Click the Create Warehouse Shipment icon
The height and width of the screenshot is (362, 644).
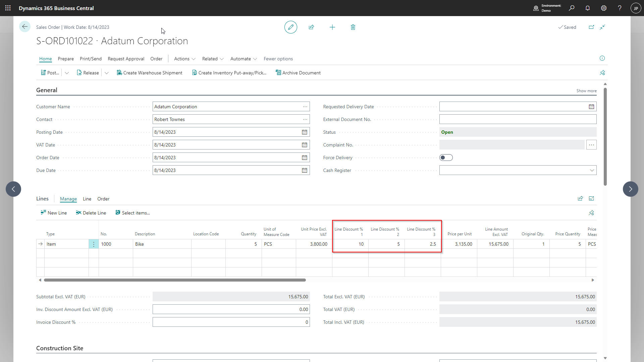click(150, 72)
